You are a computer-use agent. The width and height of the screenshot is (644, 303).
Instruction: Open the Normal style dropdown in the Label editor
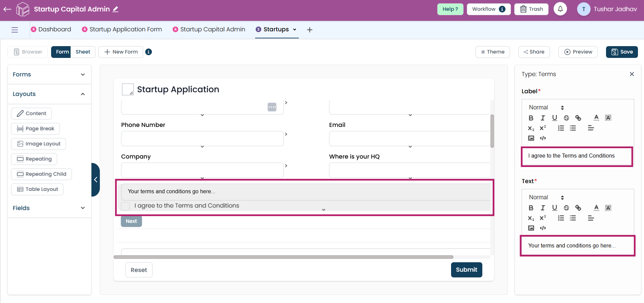click(546, 107)
